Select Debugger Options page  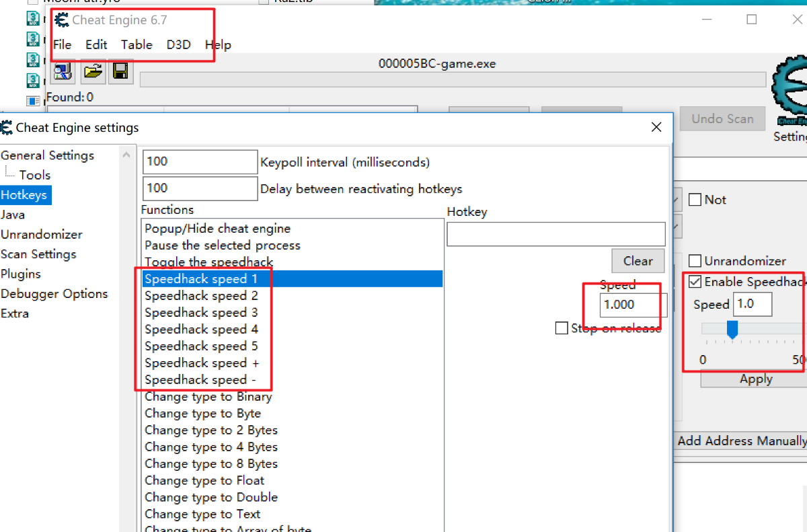point(54,293)
